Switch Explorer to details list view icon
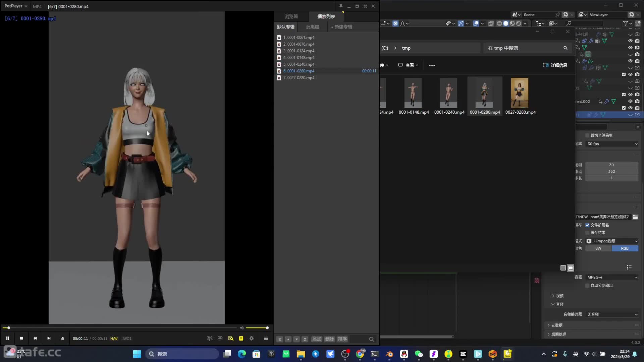Screen dimensions: 644x362 click(563, 268)
